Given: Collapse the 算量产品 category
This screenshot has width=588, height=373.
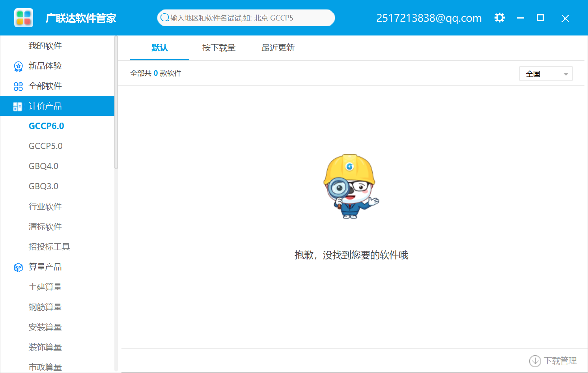Looking at the screenshot, I should (57, 267).
